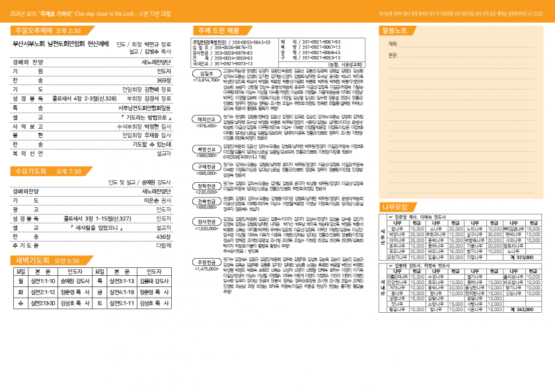Select '오렌지나무' cell in 시온산 table

pos(397,257)
